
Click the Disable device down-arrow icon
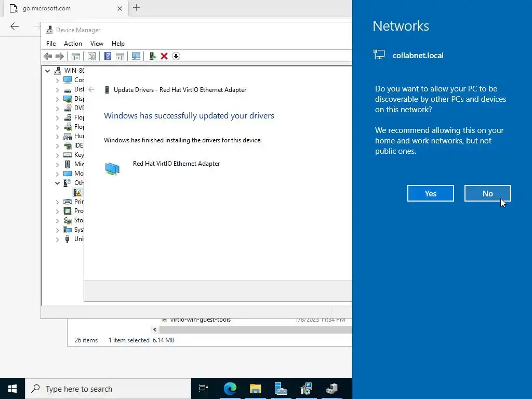click(x=176, y=56)
